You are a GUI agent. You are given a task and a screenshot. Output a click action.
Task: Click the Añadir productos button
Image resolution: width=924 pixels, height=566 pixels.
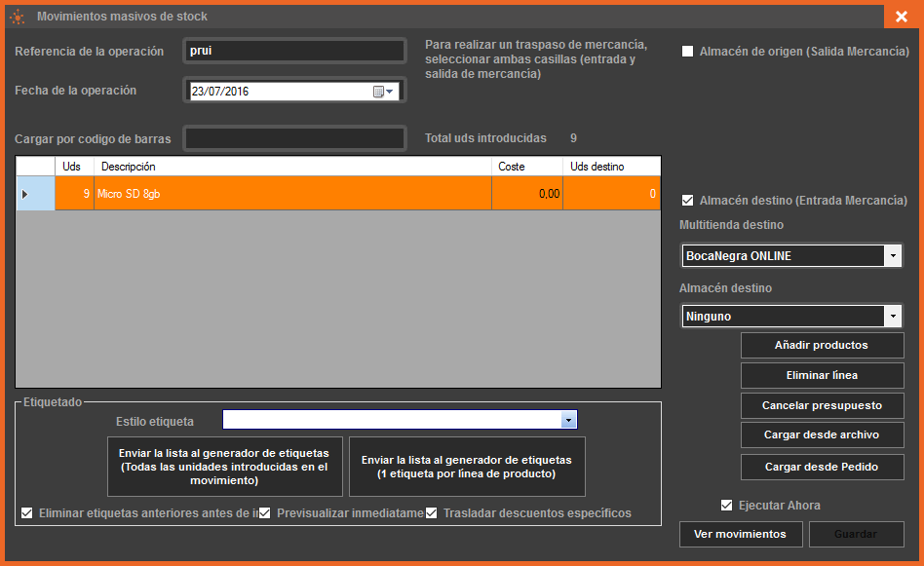(x=822, y=345)
